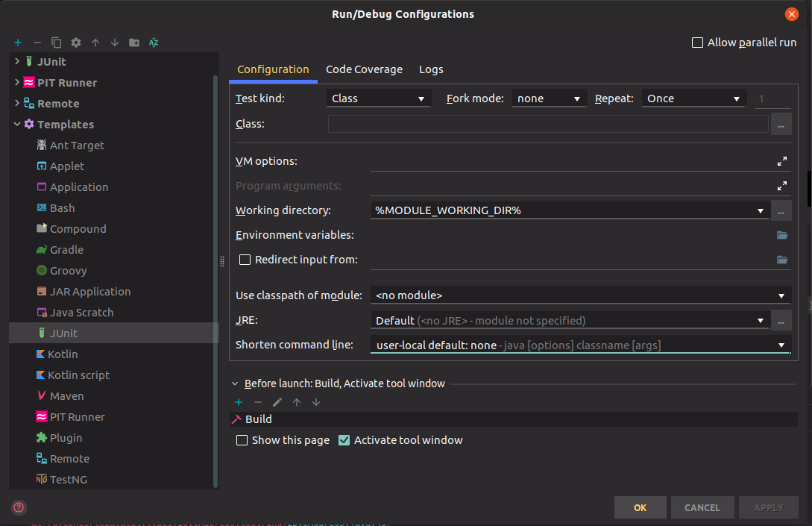Click the move into new folder icon
The image size is (812, 526).
click(134, 43)
